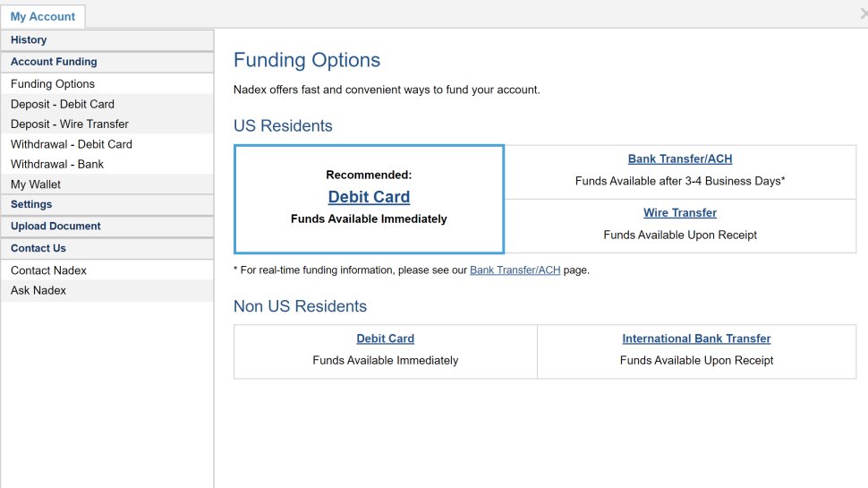Expand the History section
The height and width of the screenshot is (488, 868).
tap(29, 40)
